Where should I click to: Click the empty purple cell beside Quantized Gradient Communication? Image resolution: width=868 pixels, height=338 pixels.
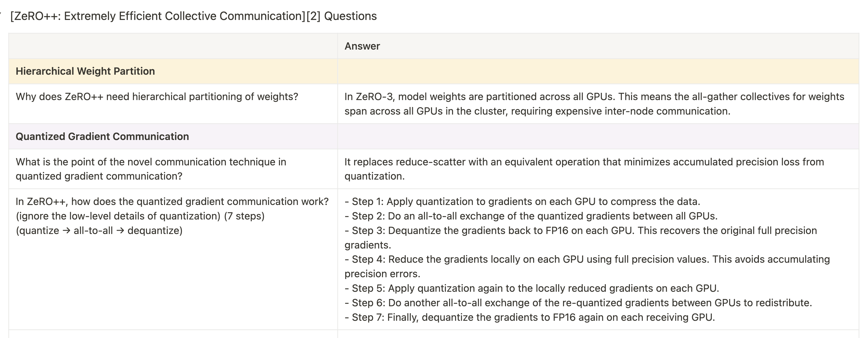598,136
